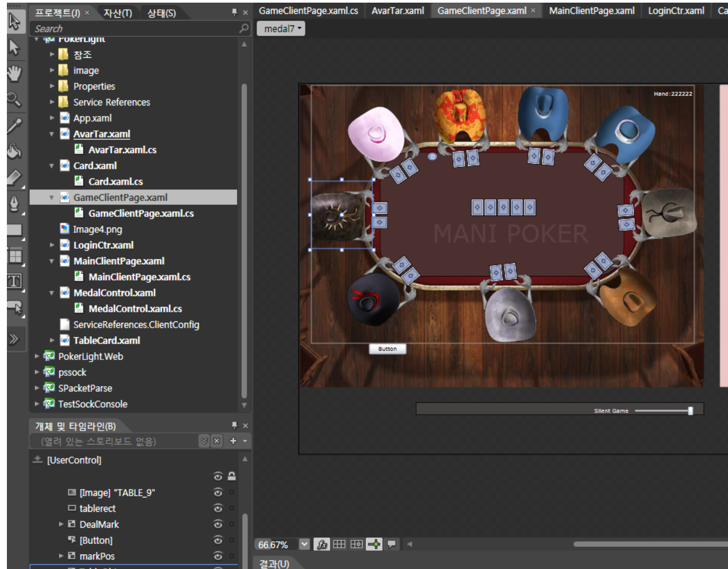
Task: Open the 자산(T) assets panel tab
Action: click(x=118, y=13)
